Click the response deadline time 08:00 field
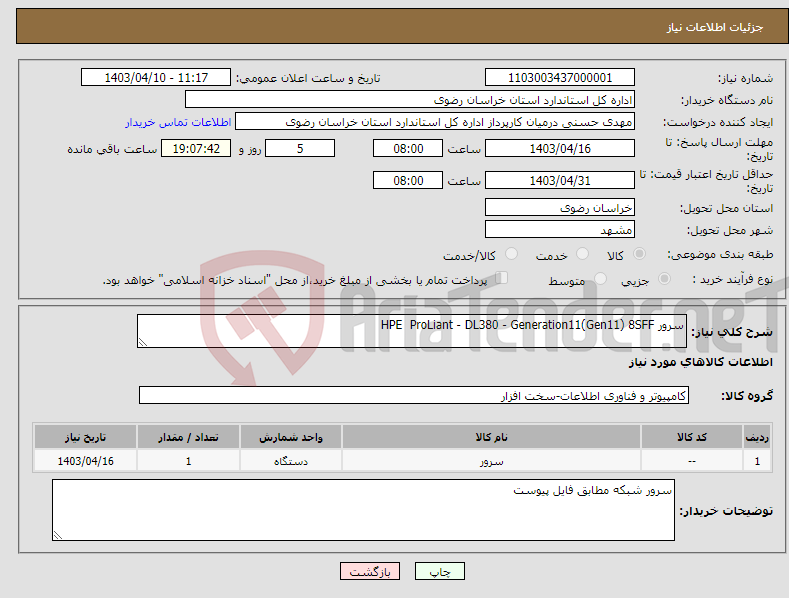789x598 pixels. tap(408, 148)
